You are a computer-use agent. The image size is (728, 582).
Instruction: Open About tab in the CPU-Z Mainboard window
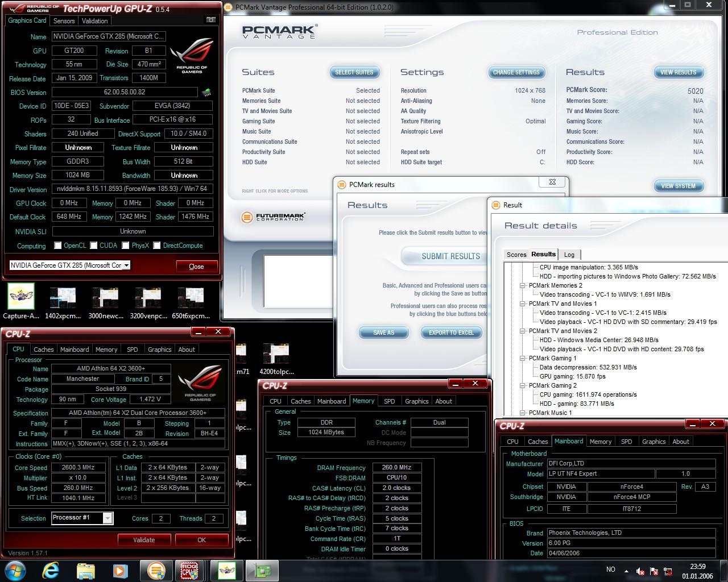point(681,442)
